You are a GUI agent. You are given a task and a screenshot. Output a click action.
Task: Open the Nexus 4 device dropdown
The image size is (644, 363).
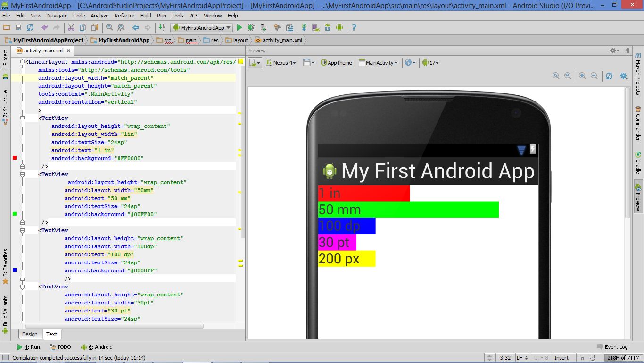pos(281,62)
